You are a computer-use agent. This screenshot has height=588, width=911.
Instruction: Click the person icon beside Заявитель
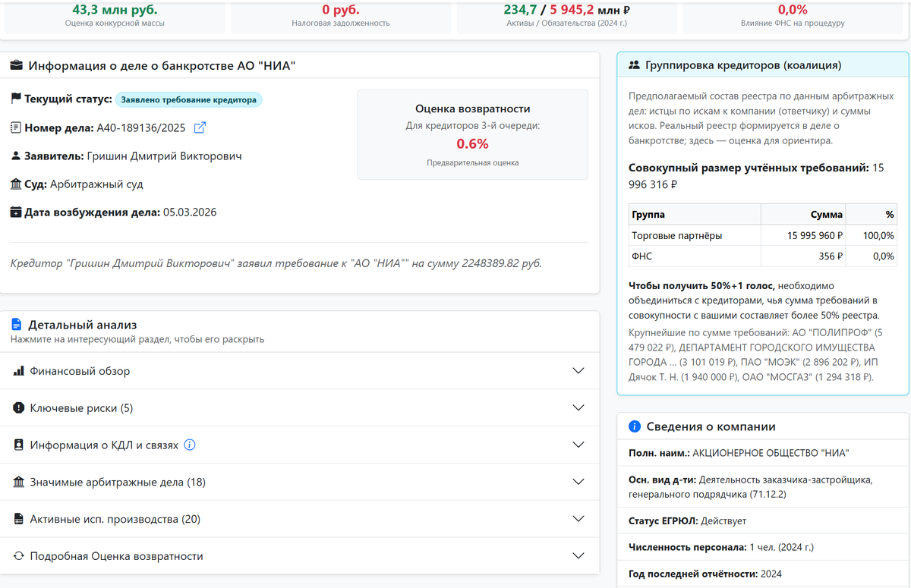pos(16,156)
